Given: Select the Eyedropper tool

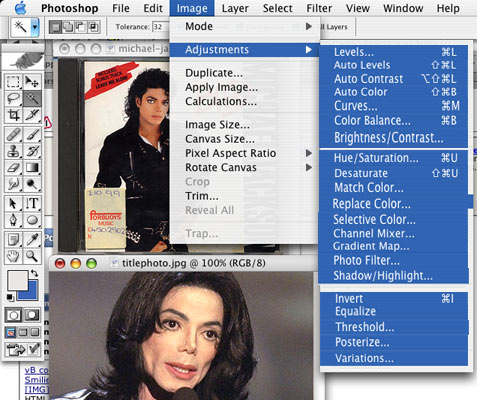Looking at the screenshot, I should coord(32,239).
